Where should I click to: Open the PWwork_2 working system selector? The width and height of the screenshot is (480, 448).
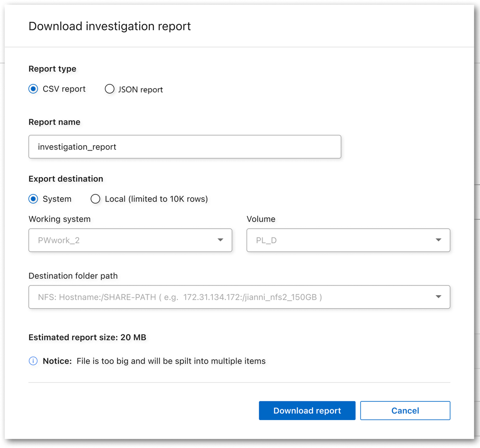pyautogui.click(x=130, y=240)
